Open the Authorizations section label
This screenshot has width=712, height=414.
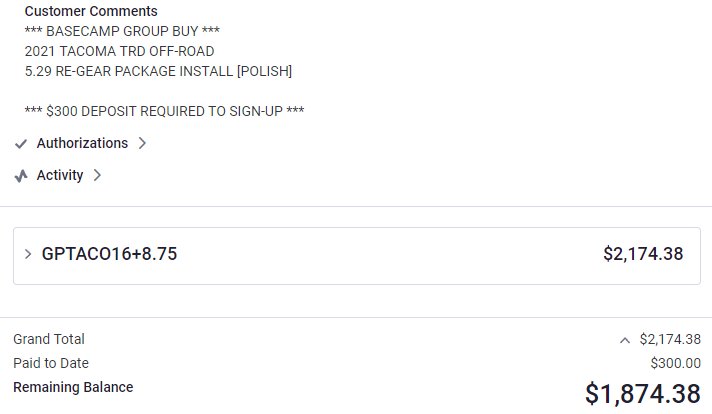pos(82,143)
